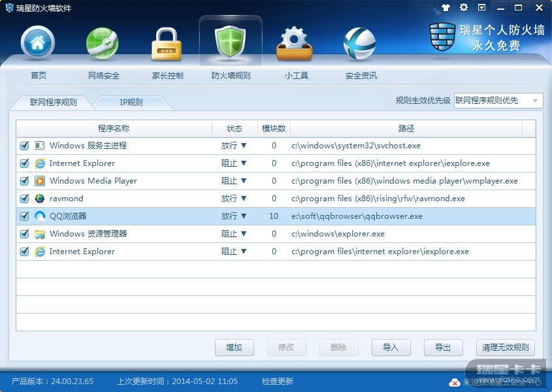The height and width of the screenshot is (392, 552).
Task: Open the 首页 navigation label
Action: (x=39, y=75)
